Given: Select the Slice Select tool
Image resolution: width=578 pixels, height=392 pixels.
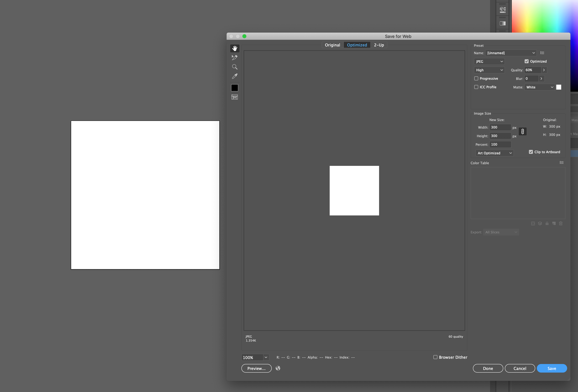Looking at the screenshot, I should tap(234, 57).
